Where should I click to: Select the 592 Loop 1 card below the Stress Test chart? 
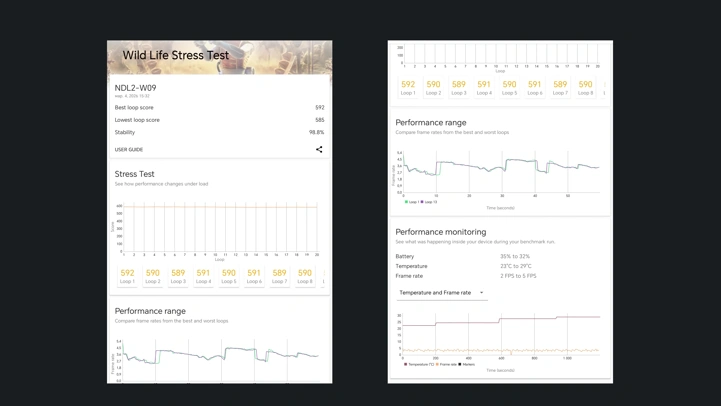coord(127,276)
